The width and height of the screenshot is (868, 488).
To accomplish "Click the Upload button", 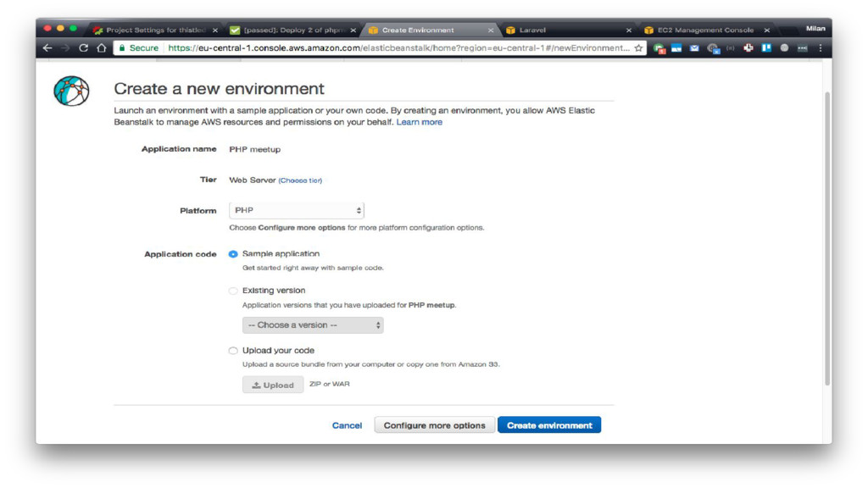I will point(273,385).
